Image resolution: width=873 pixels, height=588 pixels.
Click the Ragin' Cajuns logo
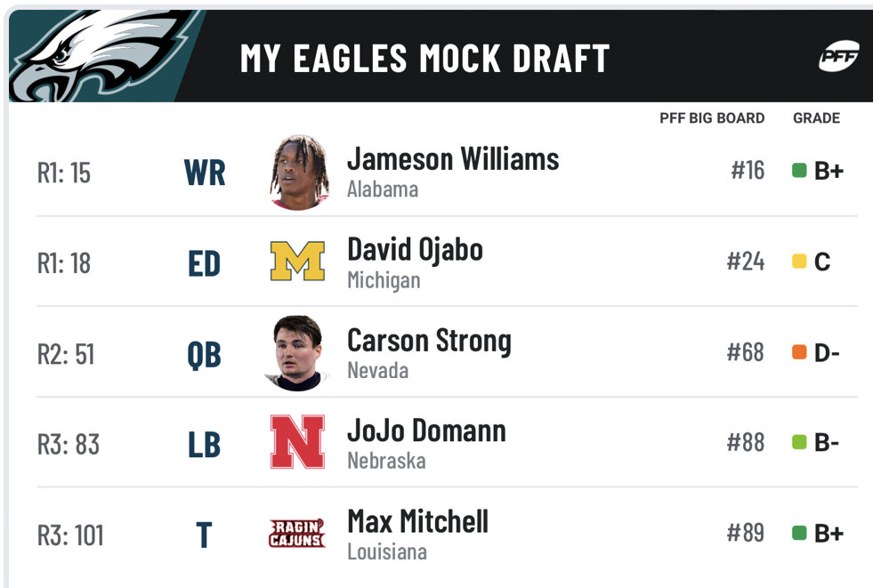297,534
